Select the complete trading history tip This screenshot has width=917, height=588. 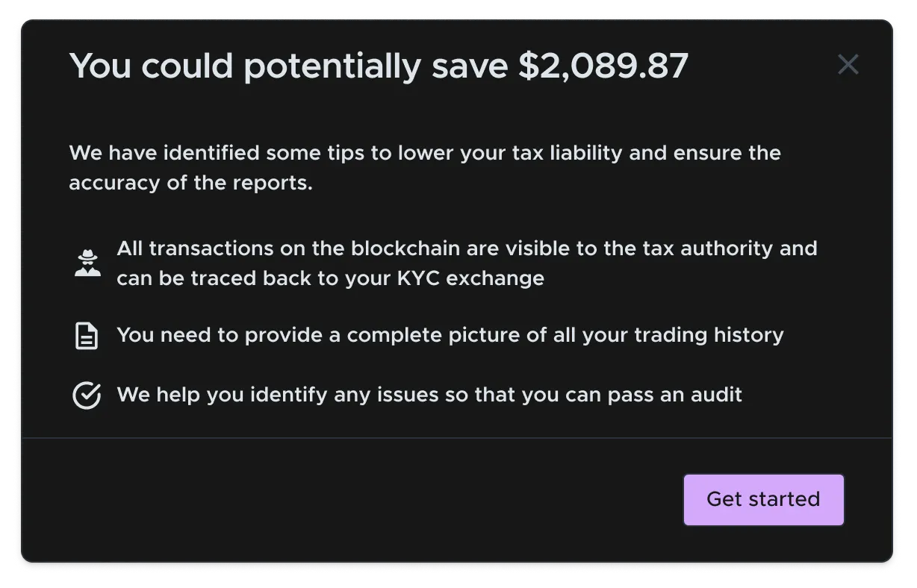click(450, 335)
